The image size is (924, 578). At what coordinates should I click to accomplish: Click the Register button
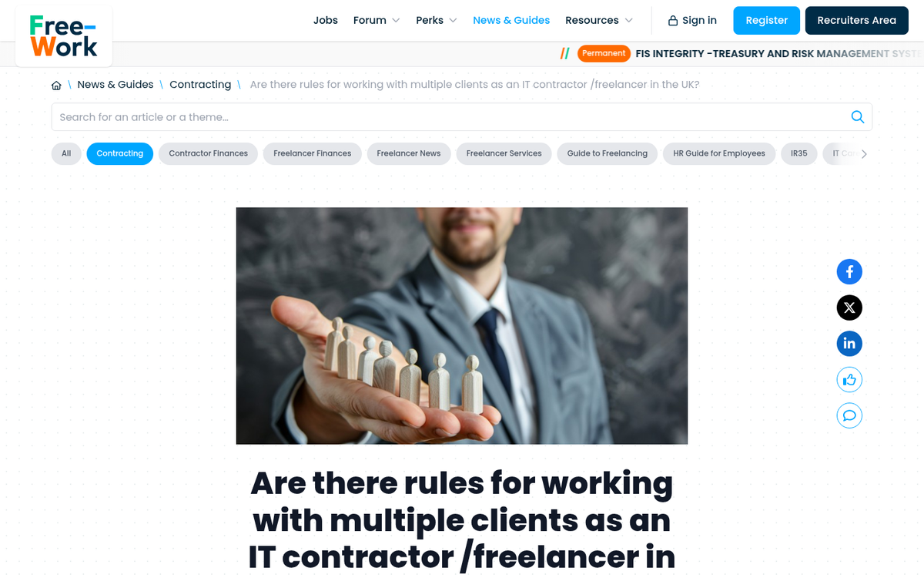[x=767, y=21]
